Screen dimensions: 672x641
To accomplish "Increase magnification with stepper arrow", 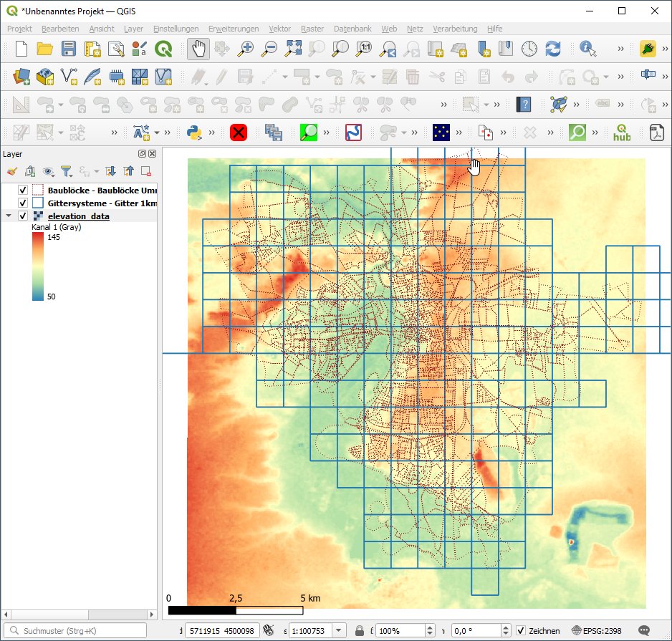I will coord(431,627).
